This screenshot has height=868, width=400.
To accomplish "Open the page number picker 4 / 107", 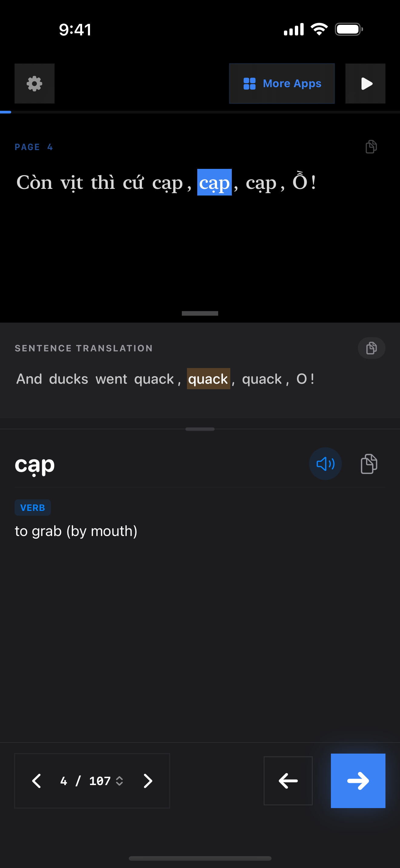I will [x=92, y=781].
